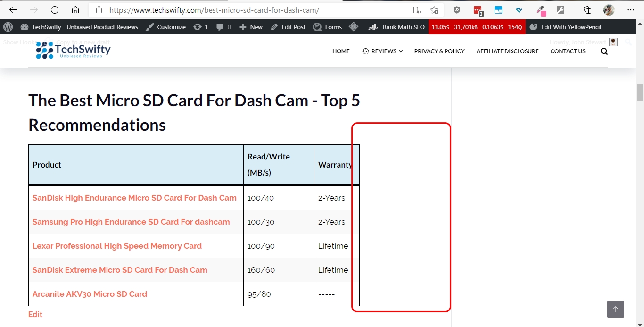The height and width of the screenshot is (327, 644).
Task: Select the Product column header
Action: pos(136,165)
